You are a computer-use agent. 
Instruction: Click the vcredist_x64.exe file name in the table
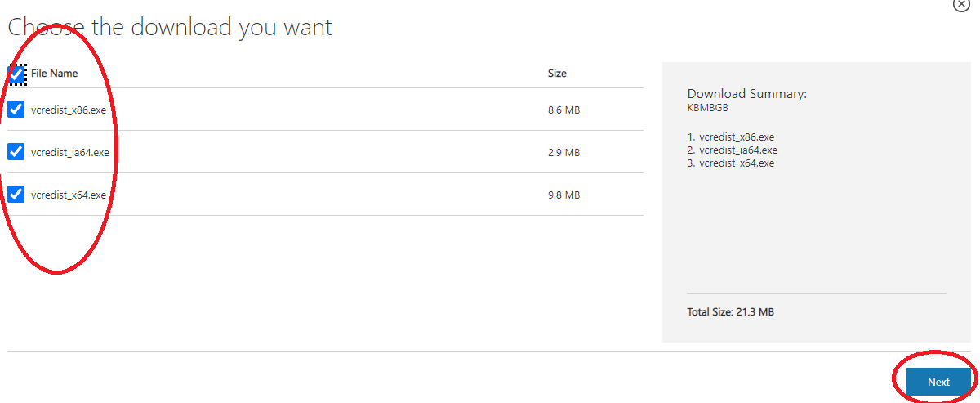69,195
